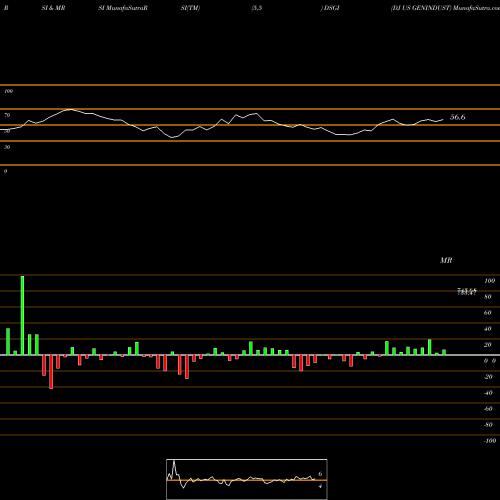Viewport: 500px width, 500px height.
Task: Click the DSGI symbol in header
Action: coord(332,8)
